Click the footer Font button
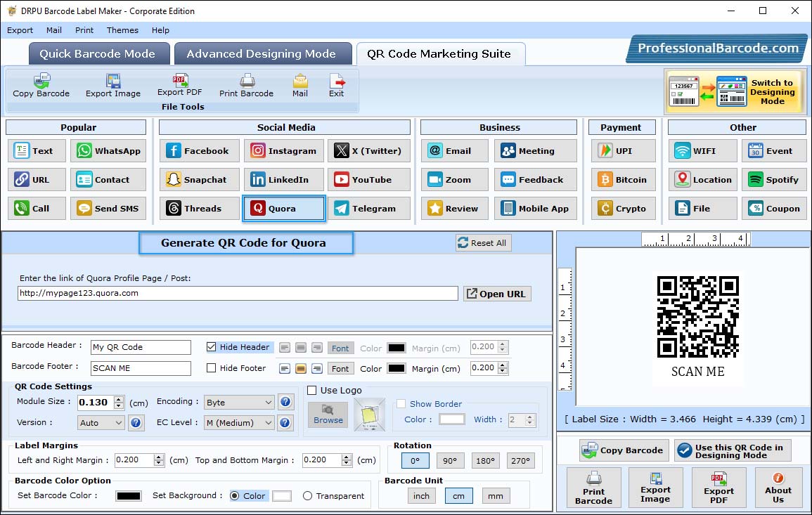This screenshot has height=515, width=812. click(x=340, y=369)
